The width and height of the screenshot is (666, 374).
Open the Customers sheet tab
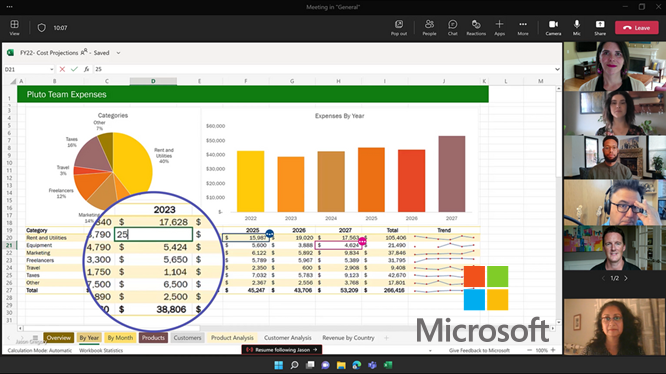pyautogui.click(x=187, y=338)
